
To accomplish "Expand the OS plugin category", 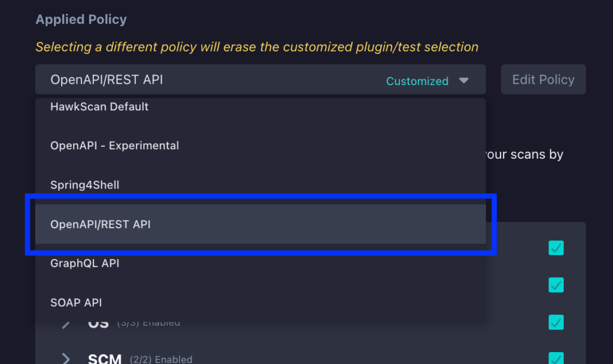I will 67,322.
